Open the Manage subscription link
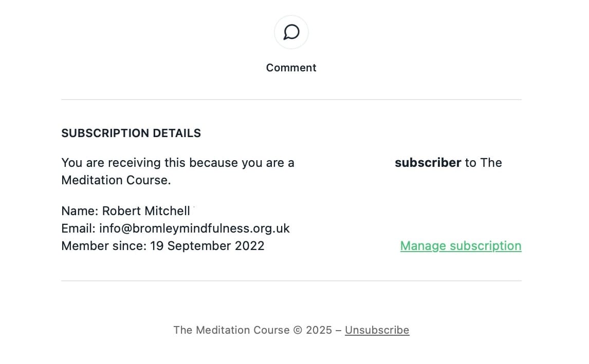Image resolution: width=589 pixels, height=364 pixels. pos(461,246)
